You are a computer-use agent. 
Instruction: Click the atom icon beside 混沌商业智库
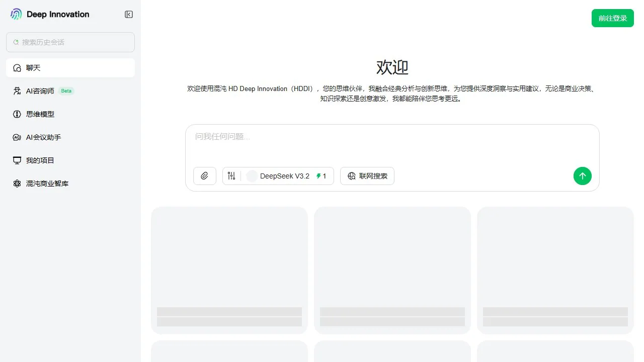point(17,184)
